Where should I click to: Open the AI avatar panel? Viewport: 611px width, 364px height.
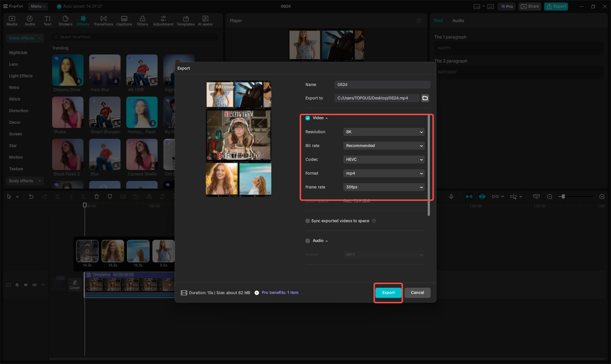tap(205, 20)
